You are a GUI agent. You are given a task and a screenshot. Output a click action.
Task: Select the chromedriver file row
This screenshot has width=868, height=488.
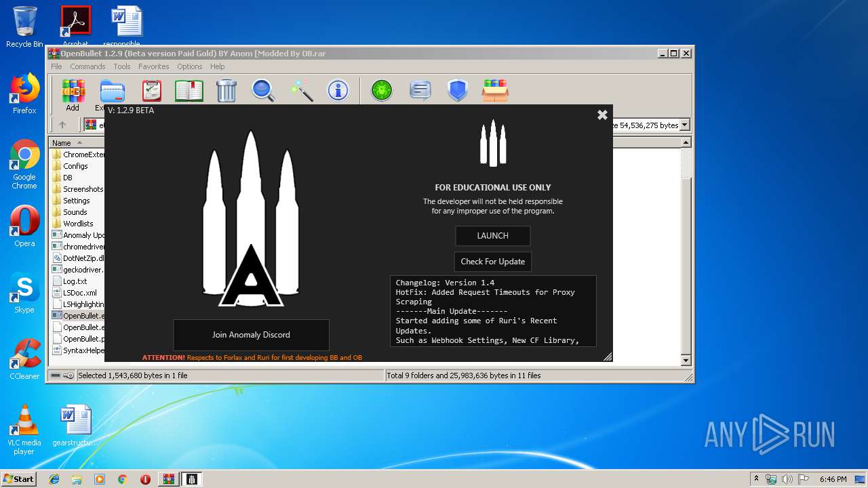point(77,247)
